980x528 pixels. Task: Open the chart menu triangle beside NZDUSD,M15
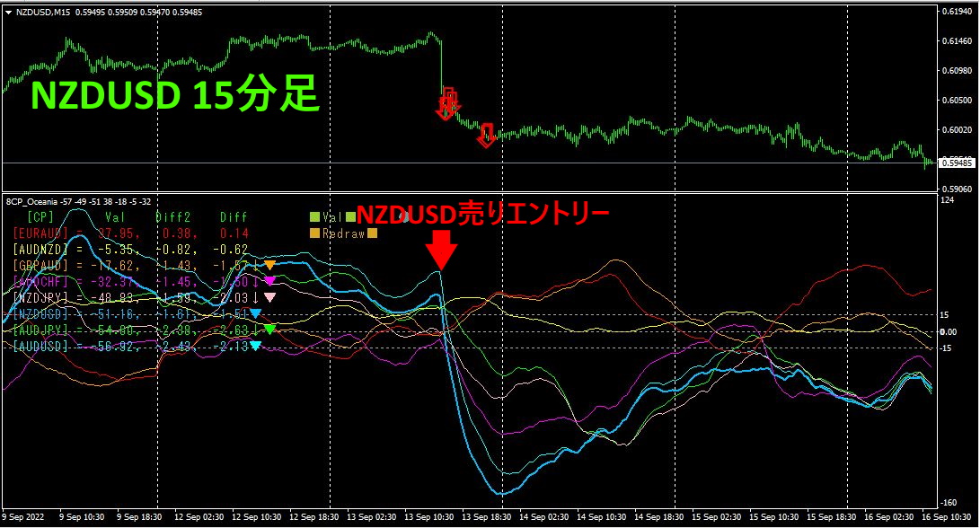pos(8,12)
